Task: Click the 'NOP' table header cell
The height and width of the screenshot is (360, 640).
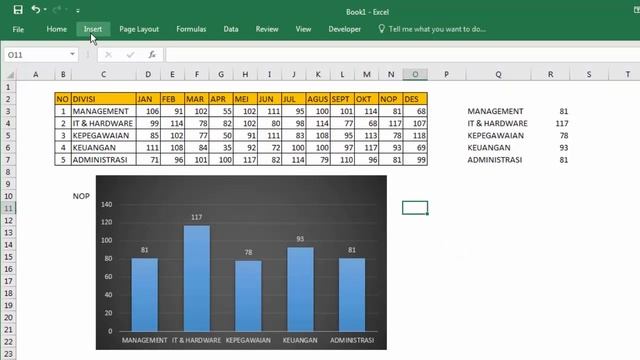Action: tap(391, 99)
